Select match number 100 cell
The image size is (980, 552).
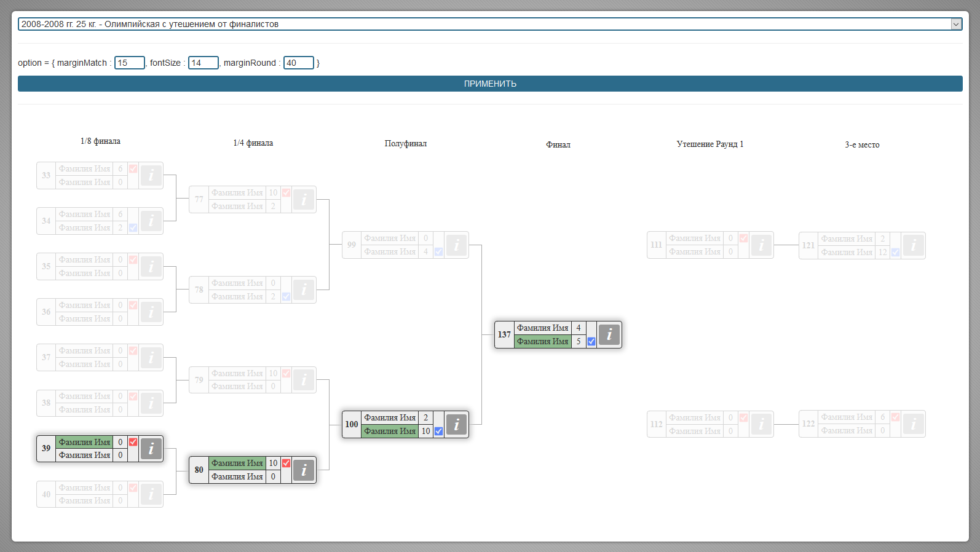point(352,425)
